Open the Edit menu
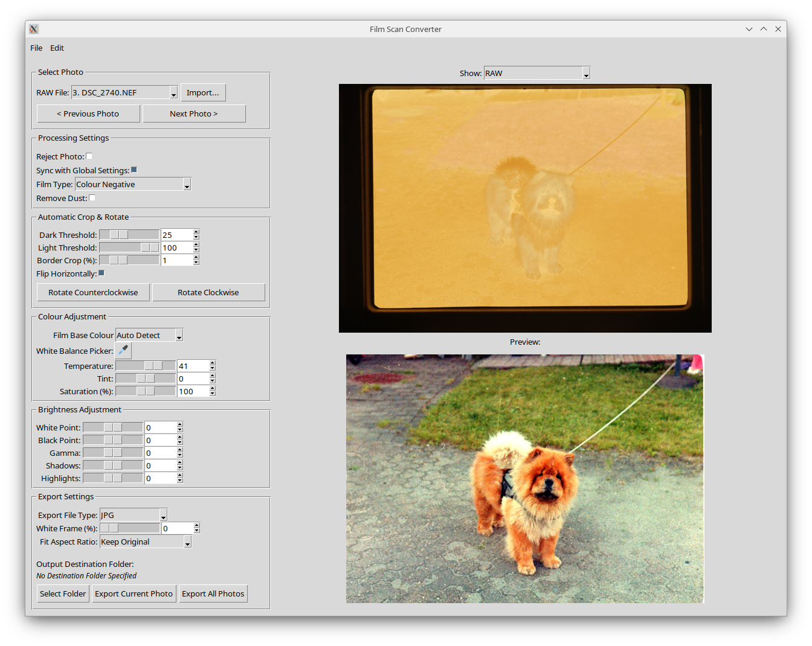The height and width of the screenshot is (646, 812). tap(57, 48)
